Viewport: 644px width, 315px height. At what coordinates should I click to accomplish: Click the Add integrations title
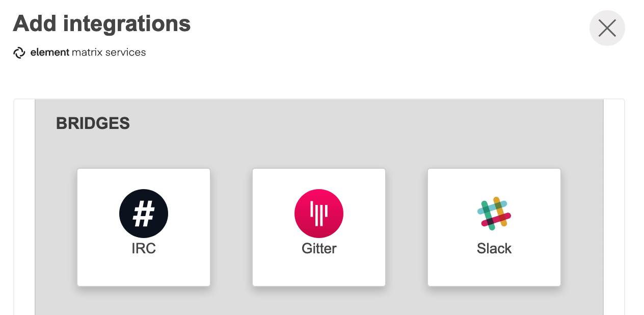[x=102, y=23]
